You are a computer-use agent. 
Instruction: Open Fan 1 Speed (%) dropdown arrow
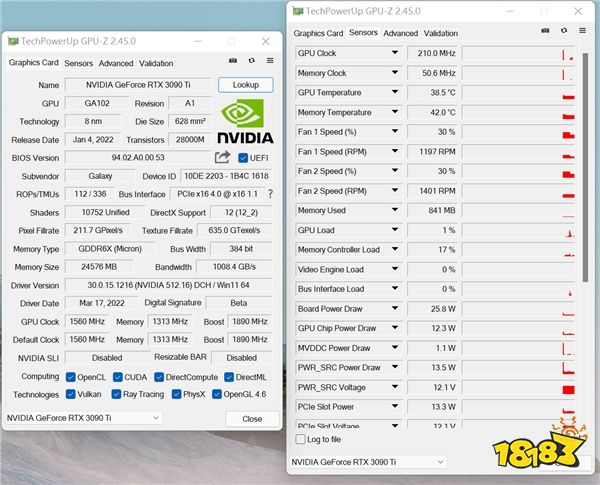pyautogui.click(x=395, y=131)
